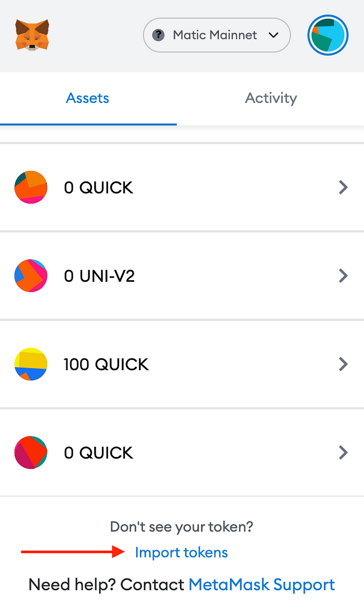364x614 pixels.
Task: Click the orange QUICK token icon
Action: tap(31, 187)
